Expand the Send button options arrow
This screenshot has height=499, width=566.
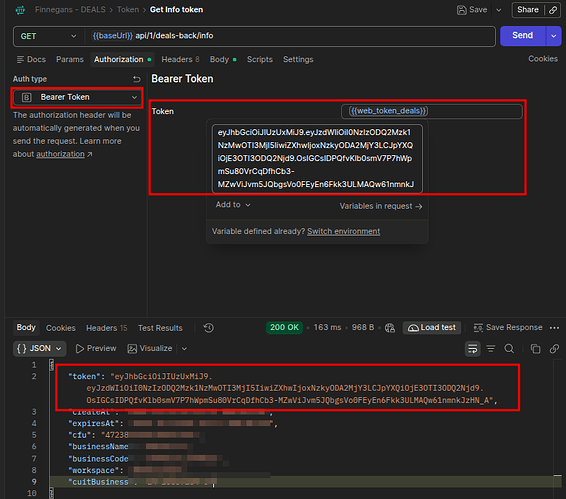pos(553,36)
